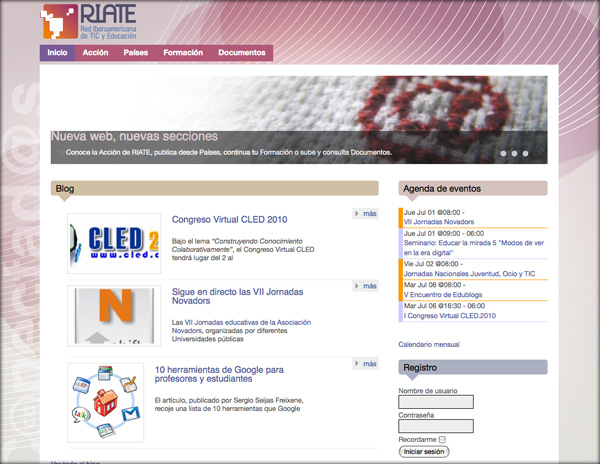Open the Congreso Virtual CLED 2010 post
The height and width of the screenshot is (464, 600).
[x=229, y=220]
